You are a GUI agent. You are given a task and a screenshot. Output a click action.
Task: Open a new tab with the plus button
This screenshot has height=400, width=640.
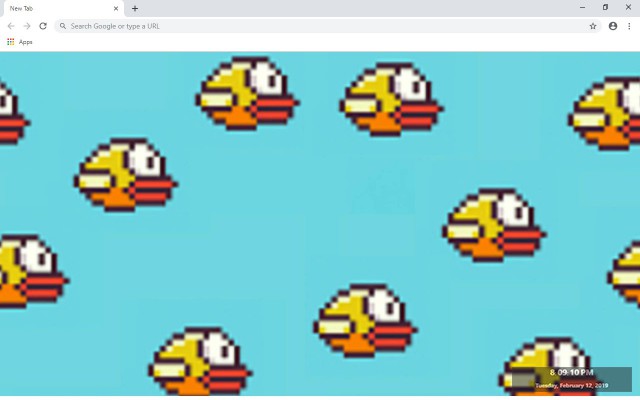click(135, 8)
